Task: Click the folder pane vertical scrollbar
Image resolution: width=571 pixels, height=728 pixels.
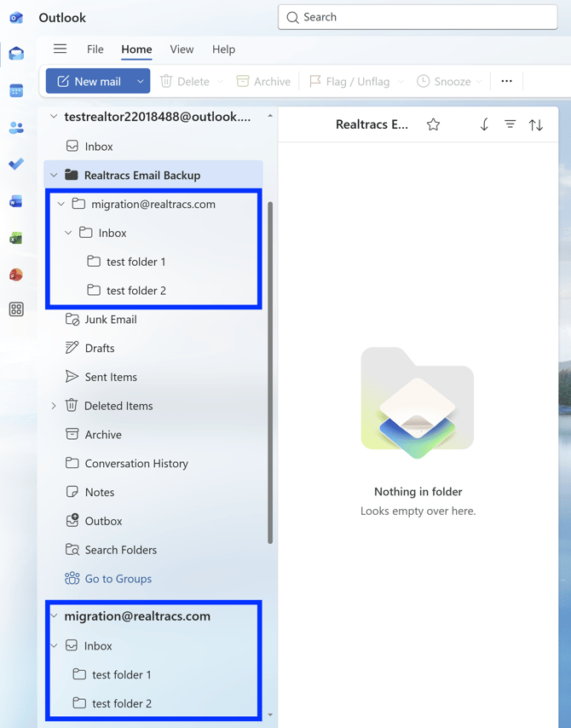Action: pyautogui.click(x=270, y=373)
